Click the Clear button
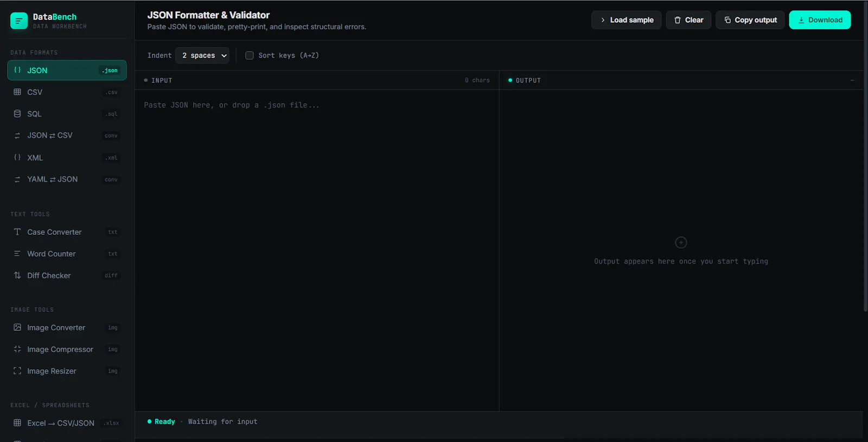 (688, 20)
